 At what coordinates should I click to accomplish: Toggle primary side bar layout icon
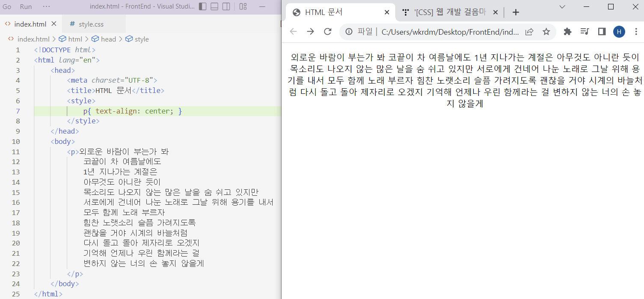203,6
